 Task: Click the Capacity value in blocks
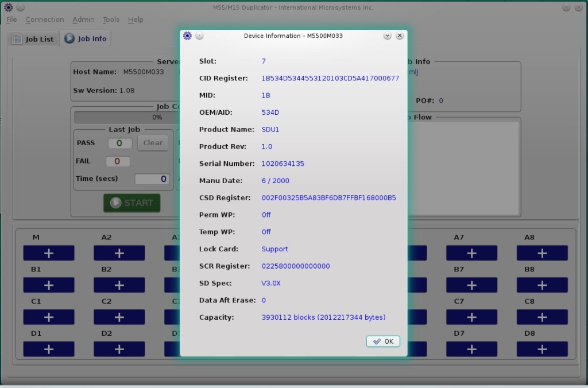click(323, 317)
